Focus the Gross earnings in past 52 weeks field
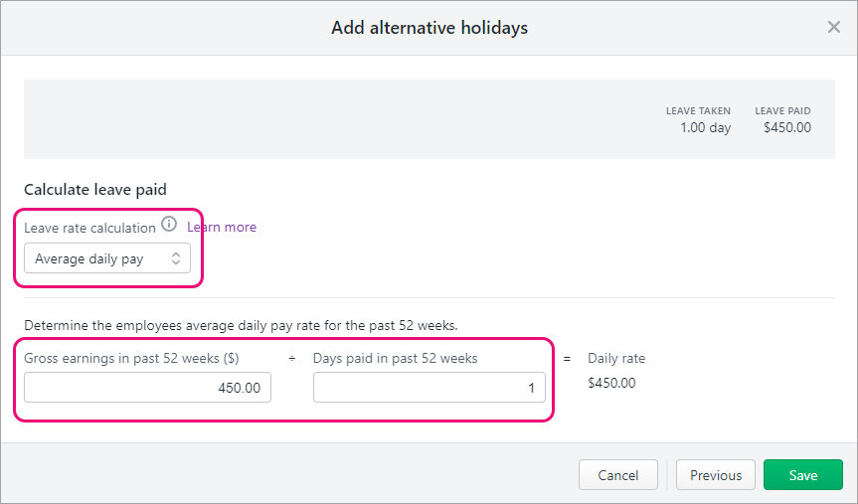The image size is (858, 504). (147, 388)
